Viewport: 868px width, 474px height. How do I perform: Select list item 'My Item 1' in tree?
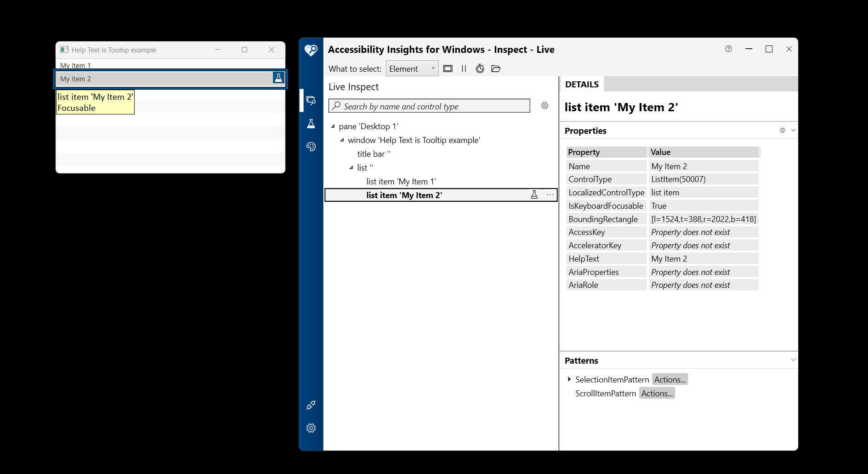tap(401, 182)
